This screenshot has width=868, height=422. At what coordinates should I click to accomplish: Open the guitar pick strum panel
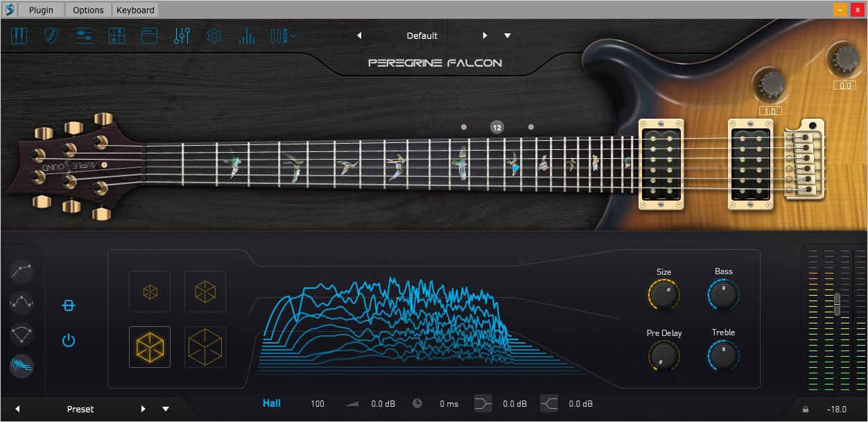53,35
